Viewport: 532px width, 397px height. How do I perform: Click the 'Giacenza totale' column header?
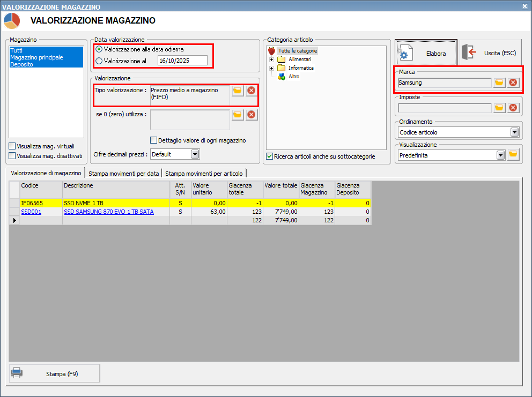[x=245, y=190]
